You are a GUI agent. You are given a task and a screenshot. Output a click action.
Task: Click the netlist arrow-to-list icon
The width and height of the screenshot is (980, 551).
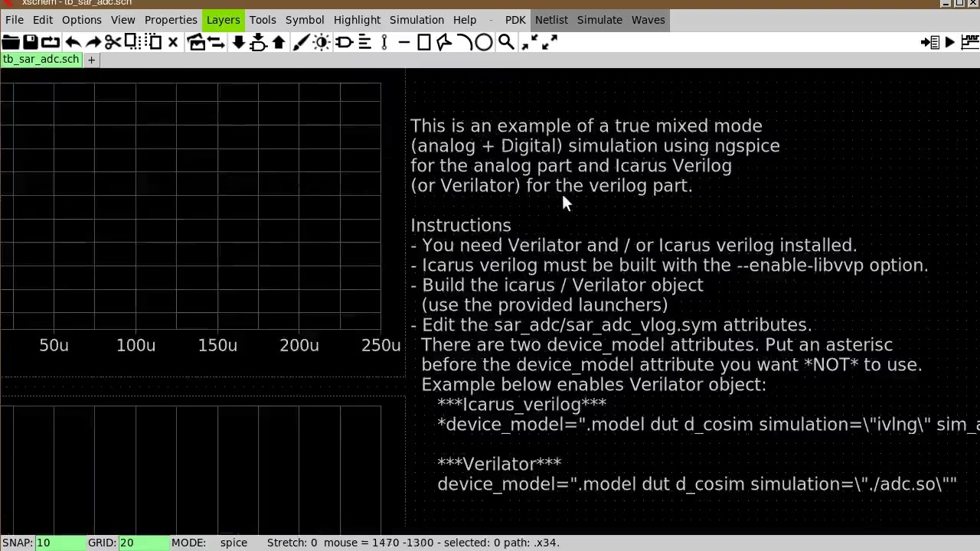[x=930, y=42]
